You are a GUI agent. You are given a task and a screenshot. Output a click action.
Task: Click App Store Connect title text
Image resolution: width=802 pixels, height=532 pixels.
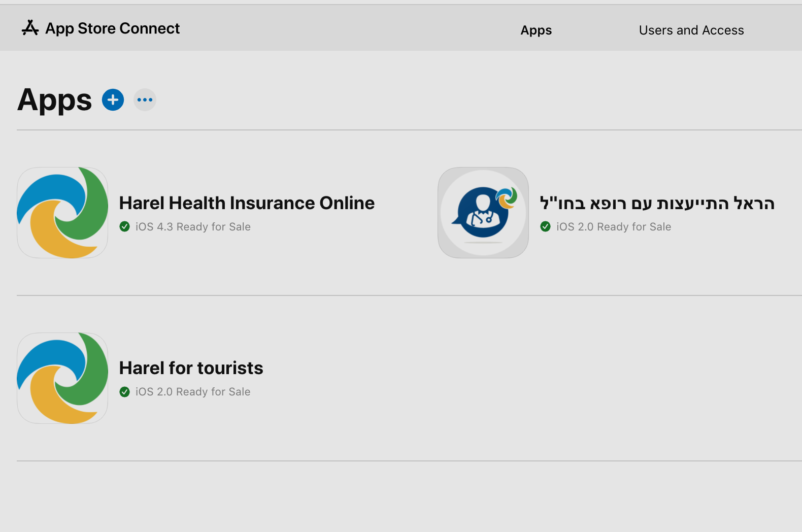pos(113,28)
